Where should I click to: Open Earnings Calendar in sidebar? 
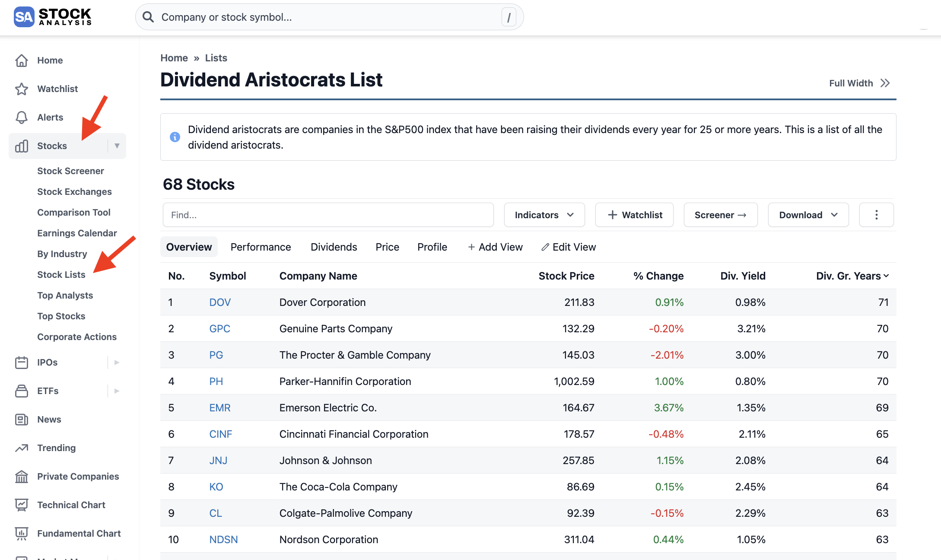pyautogui.click(x=77, y=233)
